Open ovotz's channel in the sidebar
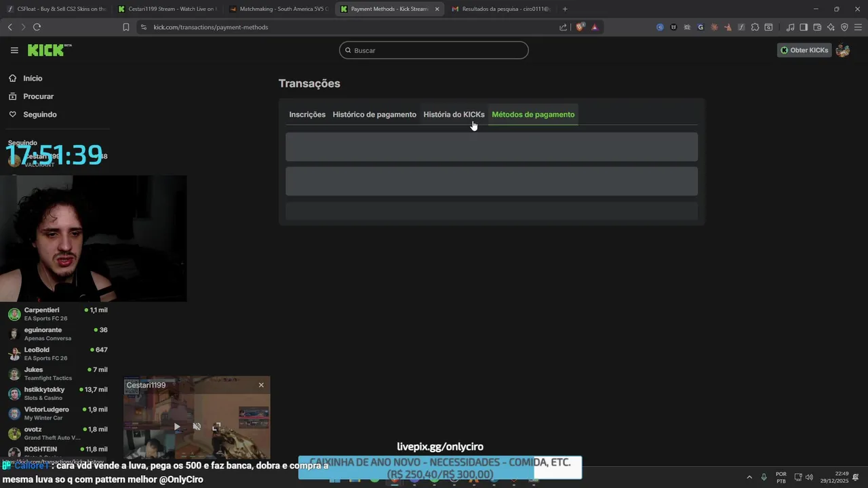 point(58,433)
